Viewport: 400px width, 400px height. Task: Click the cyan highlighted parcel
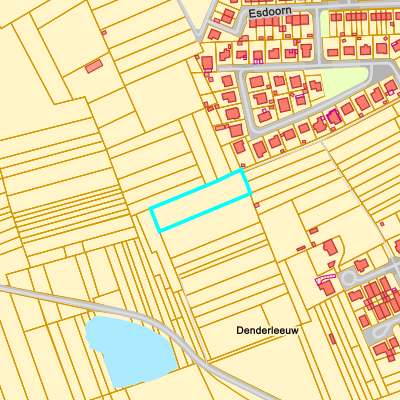(x=201, y=201)
